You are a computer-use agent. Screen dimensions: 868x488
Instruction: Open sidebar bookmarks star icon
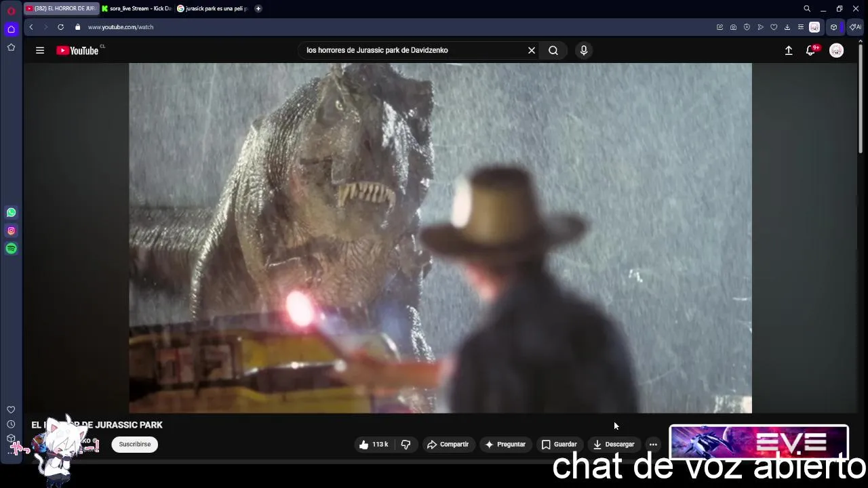coord(11,47)
